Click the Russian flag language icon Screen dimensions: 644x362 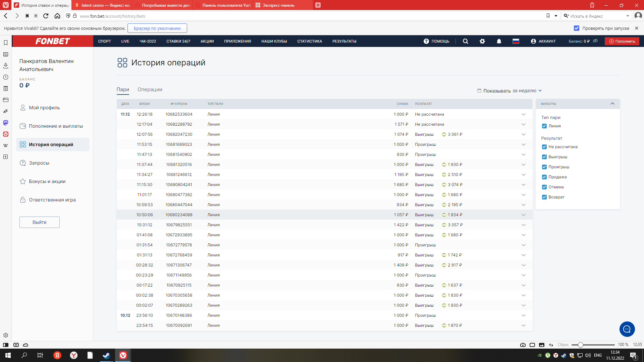(516, 41)
